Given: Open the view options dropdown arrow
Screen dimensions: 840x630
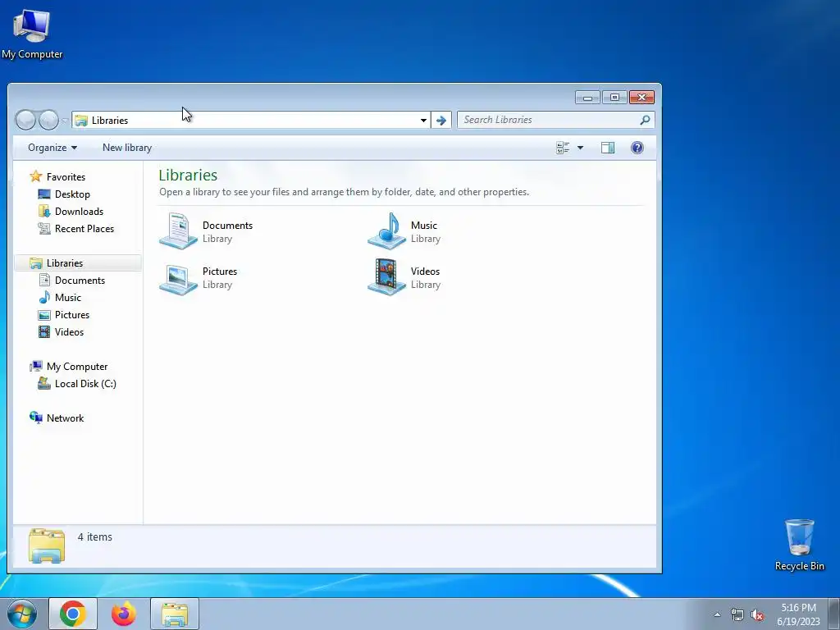Looking at the screenshot, I should (x=580, y=148).
